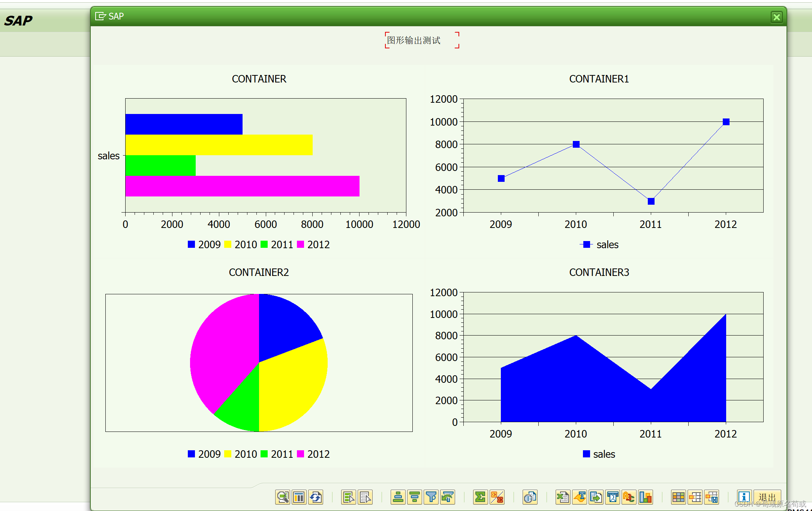This screenshot has height=511, width=812.
Task: Choose a layout with the colored grid icon
Action: [x=679, y=498]
